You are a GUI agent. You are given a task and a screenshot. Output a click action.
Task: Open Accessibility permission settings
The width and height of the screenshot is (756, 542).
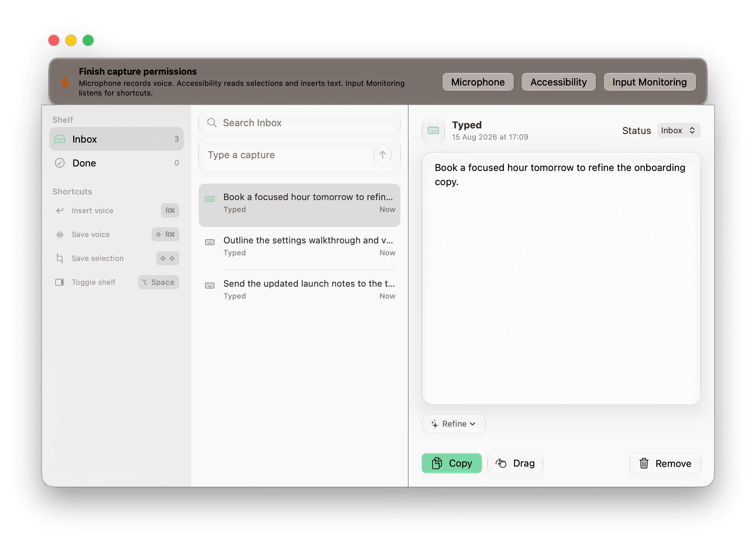click(x=558, y=82)
